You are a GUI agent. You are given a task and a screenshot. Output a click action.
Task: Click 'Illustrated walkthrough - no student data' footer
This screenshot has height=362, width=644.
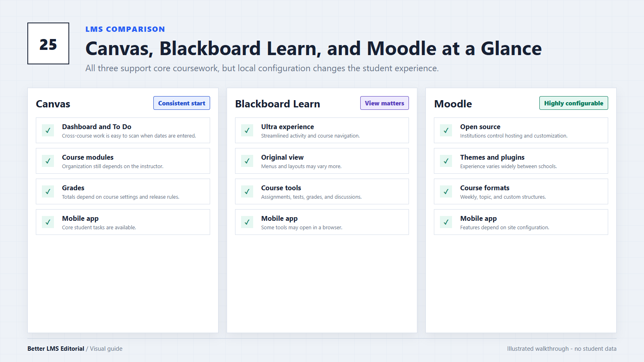pos(561,349)
